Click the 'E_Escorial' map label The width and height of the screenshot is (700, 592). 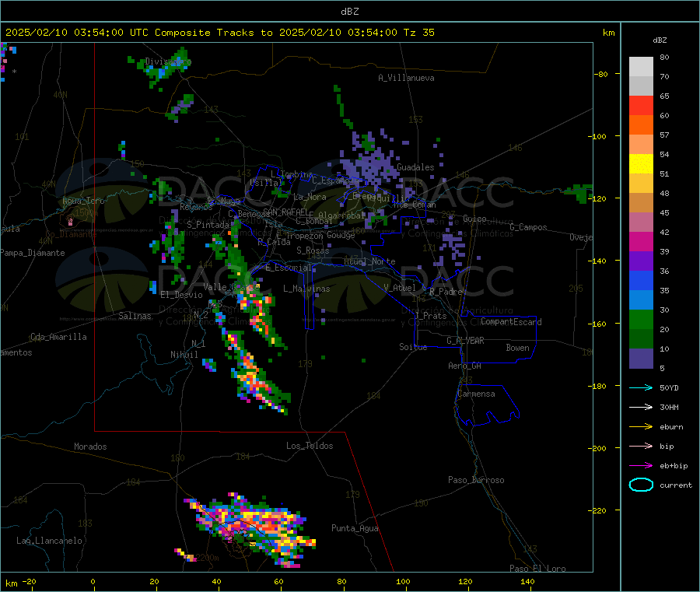pyautogui.click(x=289, y=268)
